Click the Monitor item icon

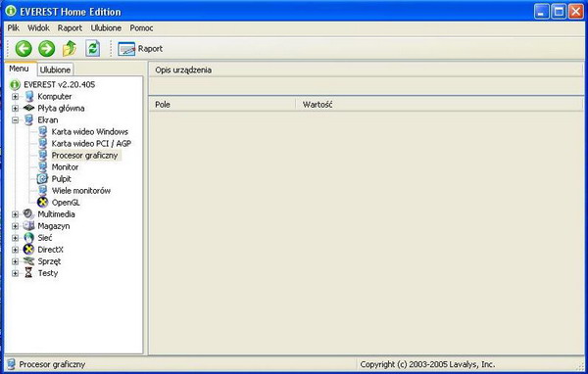tap(43, 166)
